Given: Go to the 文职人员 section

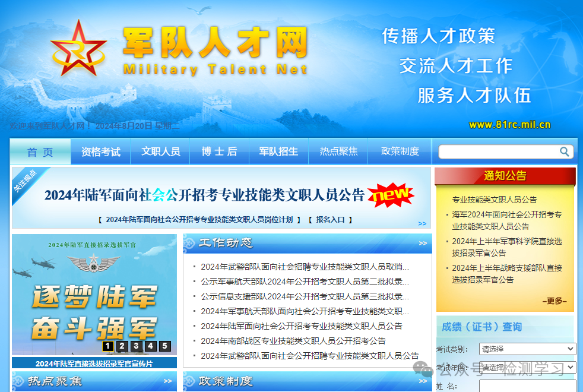Looking at the screenshot, I should 160,151.
